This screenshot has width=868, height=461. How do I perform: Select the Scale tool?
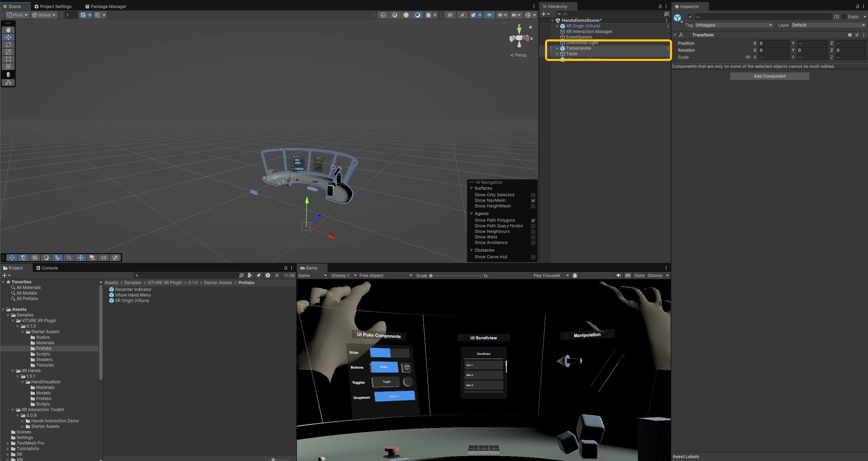[8, 52]
